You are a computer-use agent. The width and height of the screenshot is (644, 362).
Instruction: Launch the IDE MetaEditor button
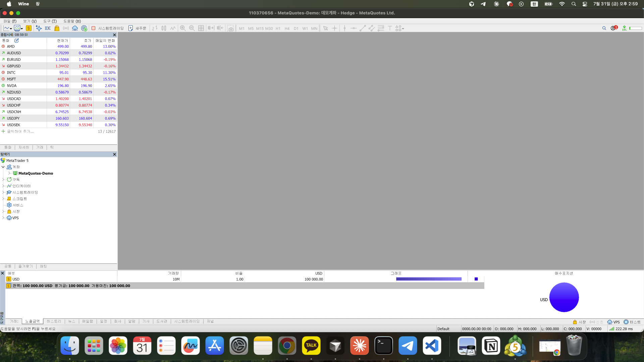tap(48, 28)
